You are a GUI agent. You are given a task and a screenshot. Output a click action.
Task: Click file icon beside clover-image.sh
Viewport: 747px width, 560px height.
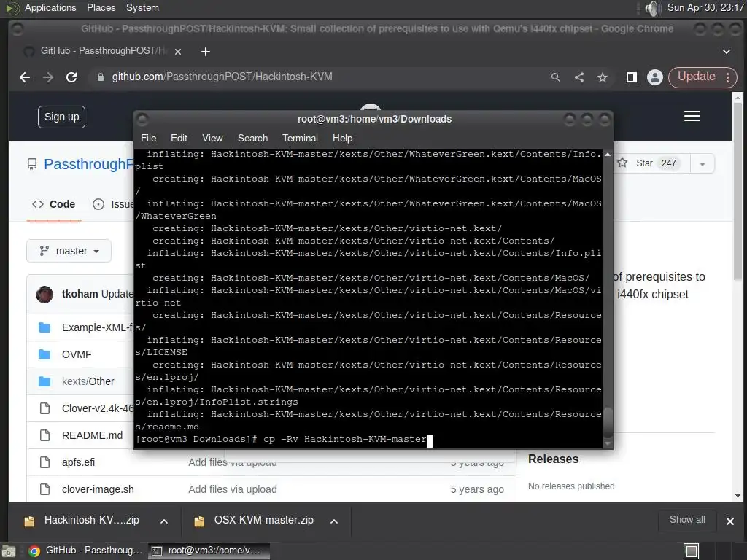point(44,489)
